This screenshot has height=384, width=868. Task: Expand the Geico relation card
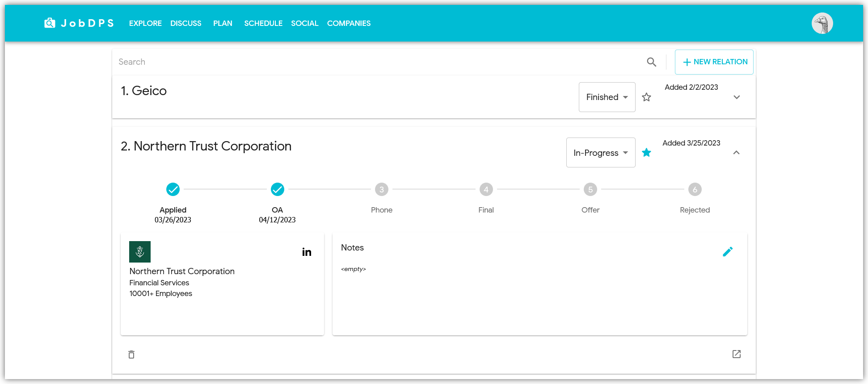click(737, 97)
